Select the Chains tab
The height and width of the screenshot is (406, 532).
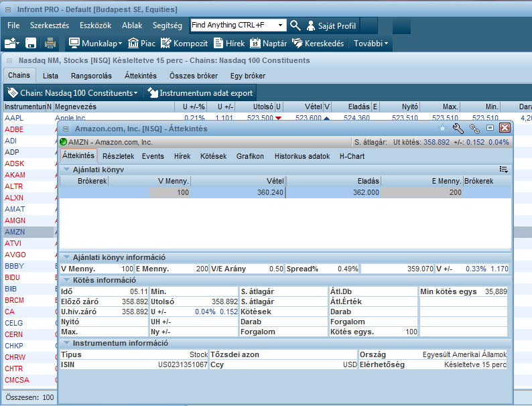click(x=19, y=75)
